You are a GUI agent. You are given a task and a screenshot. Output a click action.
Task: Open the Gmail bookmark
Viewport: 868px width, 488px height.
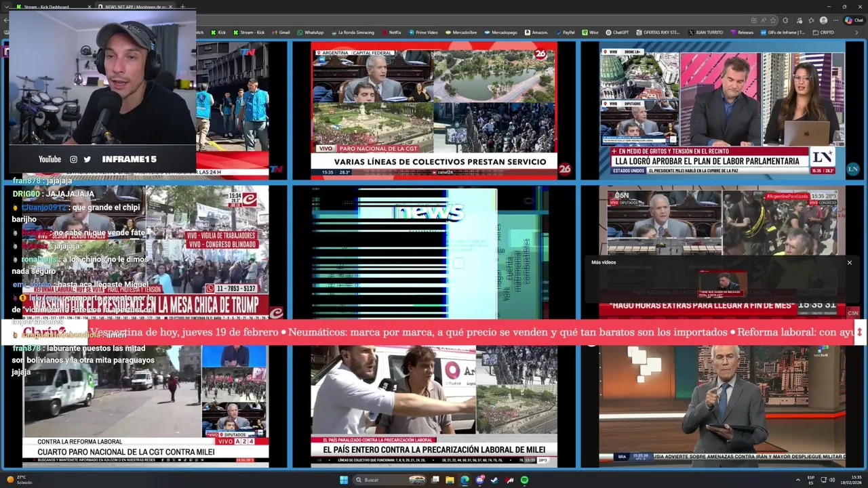pyautogui.click(x=281, y=32)
